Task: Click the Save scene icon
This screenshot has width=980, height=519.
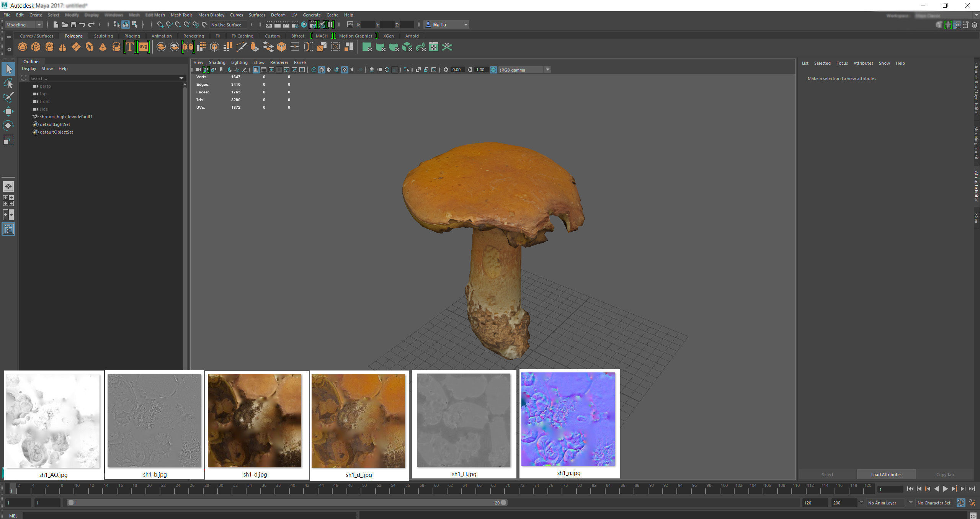Action: [x=73, y=24]
